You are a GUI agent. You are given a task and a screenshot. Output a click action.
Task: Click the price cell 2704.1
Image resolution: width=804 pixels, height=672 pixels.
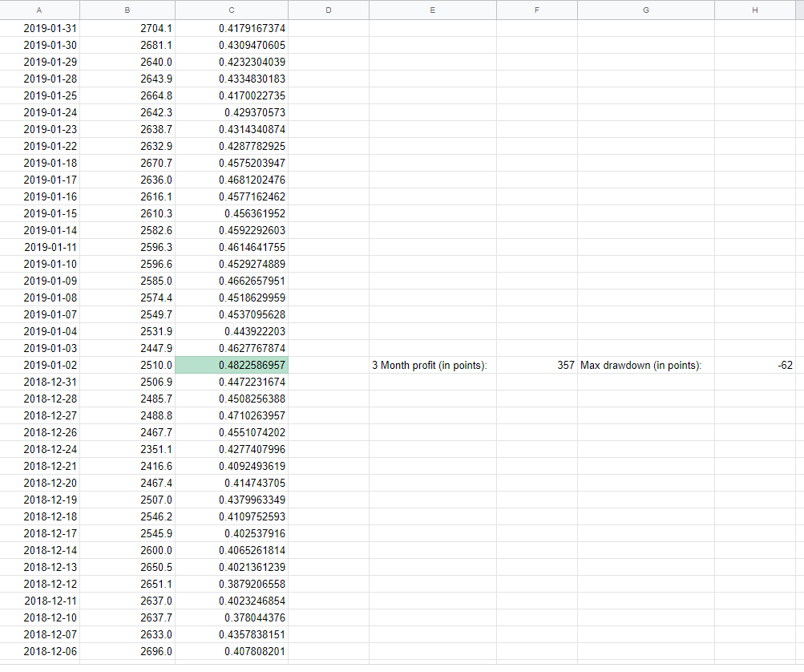click(x=127, y=28)
